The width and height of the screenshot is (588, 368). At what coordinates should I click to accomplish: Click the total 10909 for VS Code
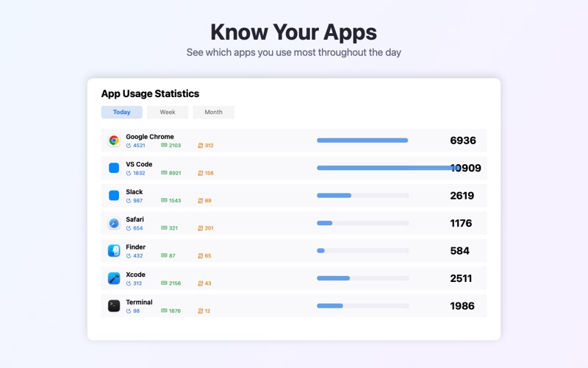point(466,168)
